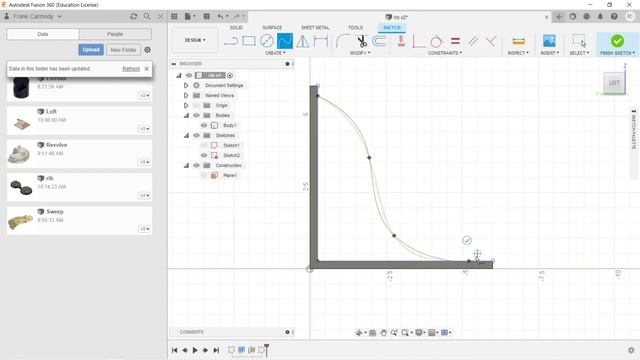The height and width of the screenshot is (360, 640).
Task: Click the green Finish Sketch checkmark
Action: click(x=617, y=40)
